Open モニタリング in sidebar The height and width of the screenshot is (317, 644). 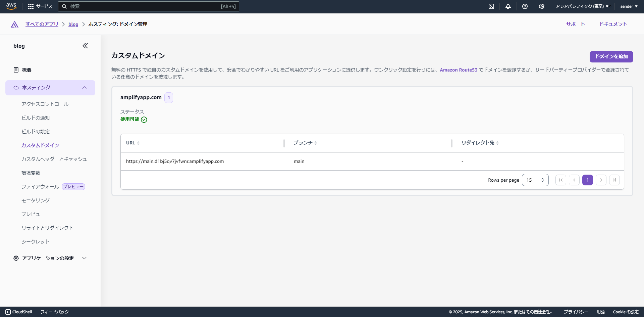(36, 200)
